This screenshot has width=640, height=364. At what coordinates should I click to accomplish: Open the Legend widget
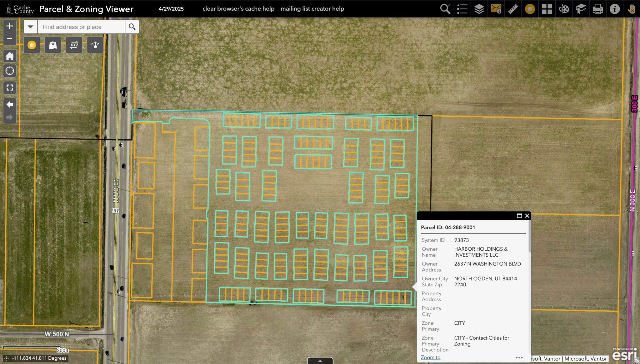point(462,9)
